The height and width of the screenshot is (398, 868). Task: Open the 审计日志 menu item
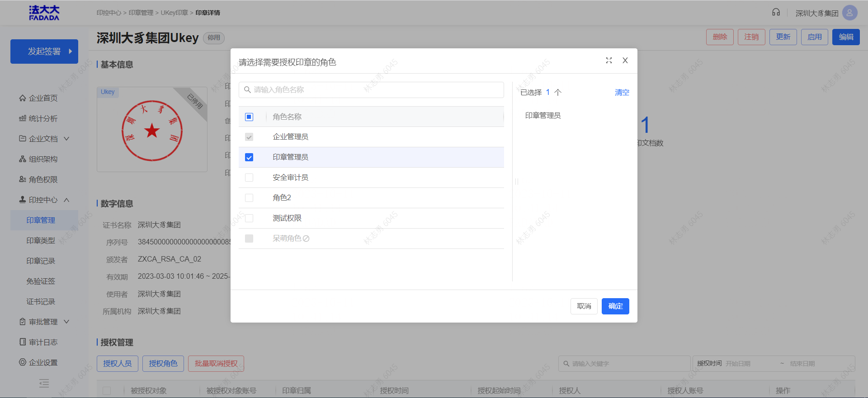point(44,342)
